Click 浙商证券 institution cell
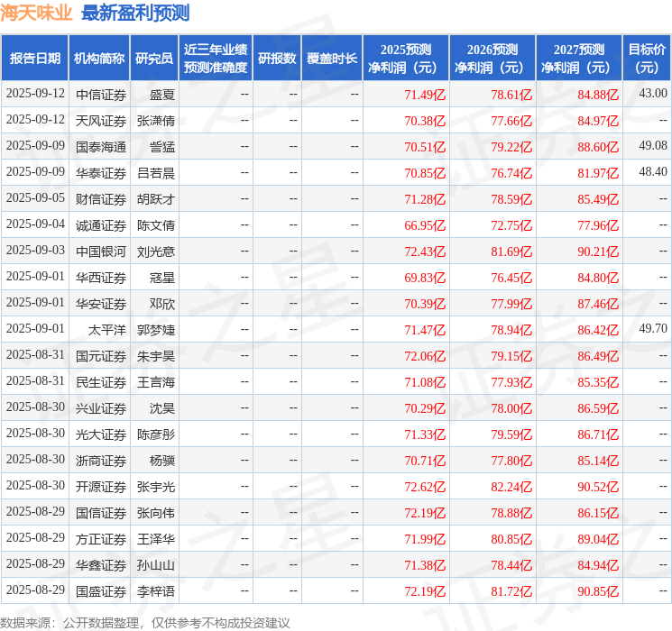Viewport: 672px width, 631px height. click(101, 461)
